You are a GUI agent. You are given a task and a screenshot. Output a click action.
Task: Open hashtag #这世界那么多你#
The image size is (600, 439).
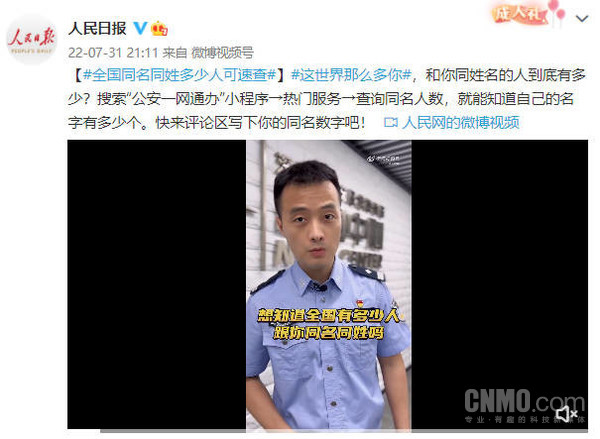pyautogui.click(x=351, y=75)
